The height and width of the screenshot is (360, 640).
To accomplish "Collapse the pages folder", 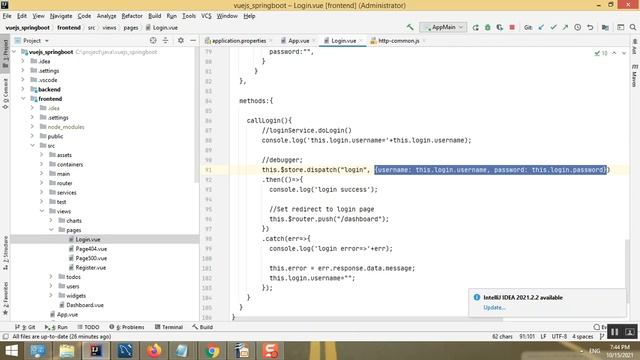I will pyautogui.click(x=51, y=230).
